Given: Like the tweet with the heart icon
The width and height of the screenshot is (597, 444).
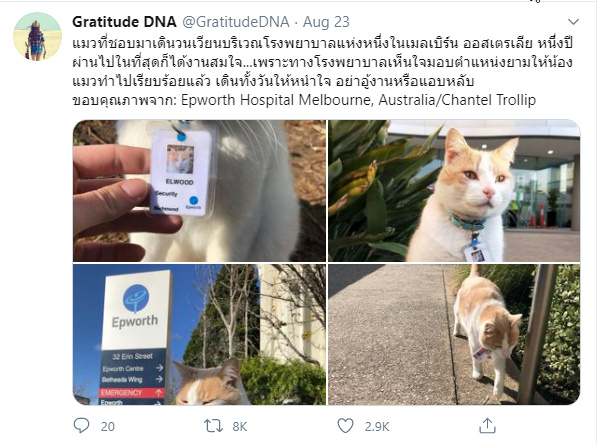Looking at the screenshot, I should coord(345,426).
